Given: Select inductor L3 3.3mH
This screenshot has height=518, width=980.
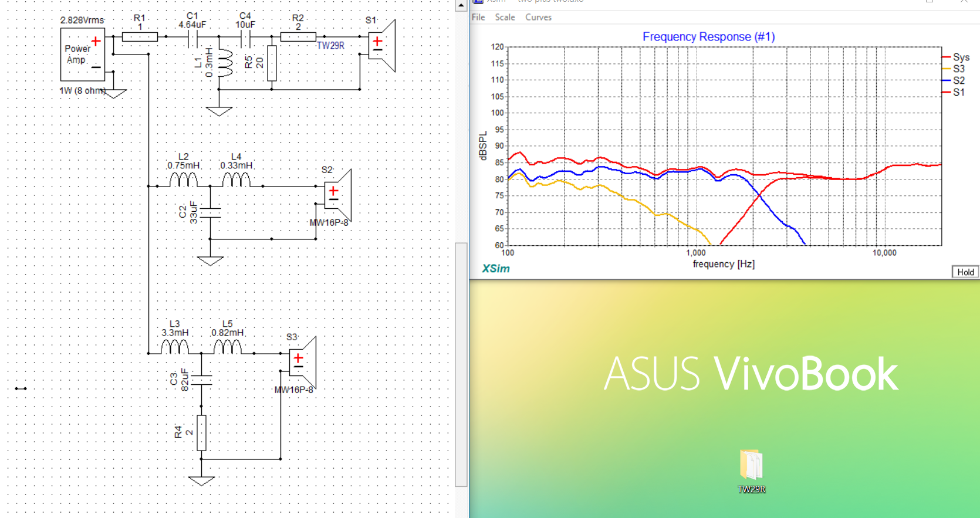Looking at the screenshot, I should [x=175, y=347].
